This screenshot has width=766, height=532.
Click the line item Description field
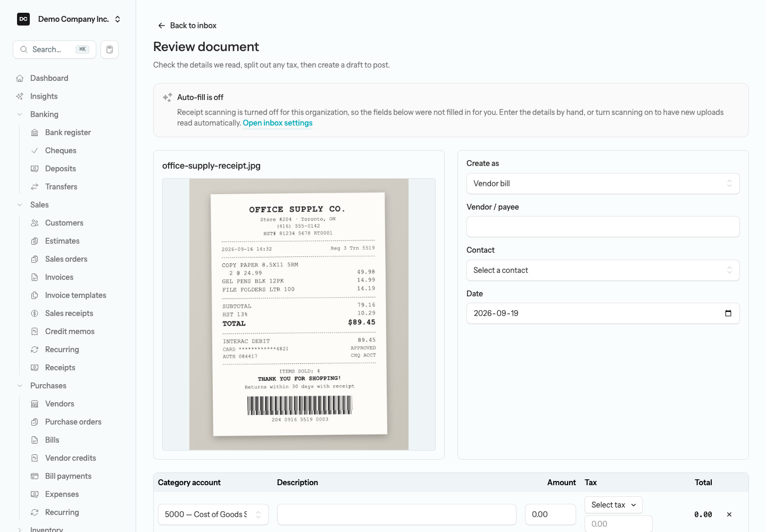point(397,514)
